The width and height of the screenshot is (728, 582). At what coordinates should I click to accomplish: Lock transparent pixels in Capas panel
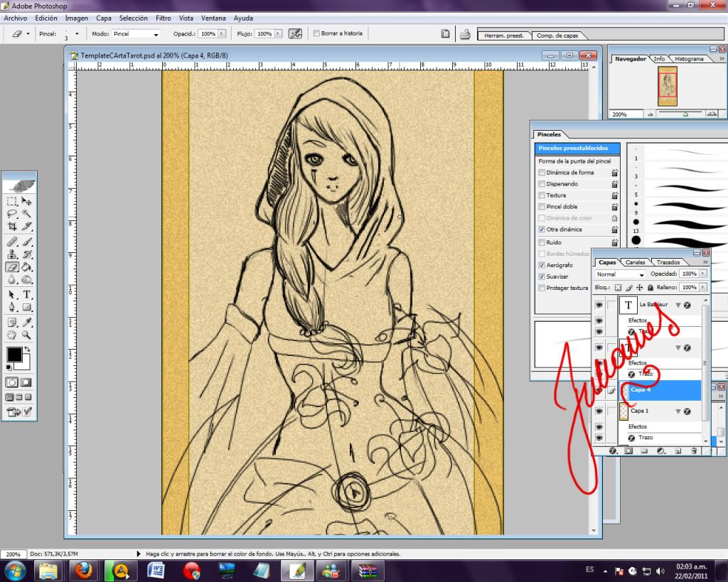point(618,288)
